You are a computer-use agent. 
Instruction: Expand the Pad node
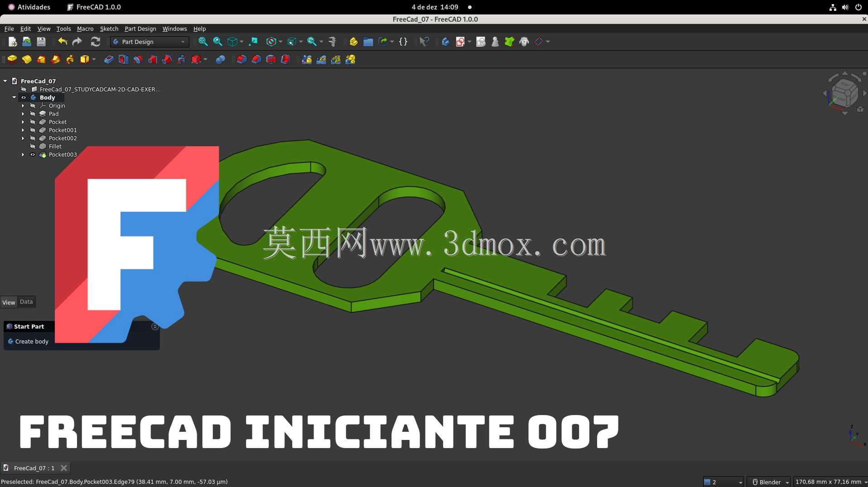(x=23, y=114)
